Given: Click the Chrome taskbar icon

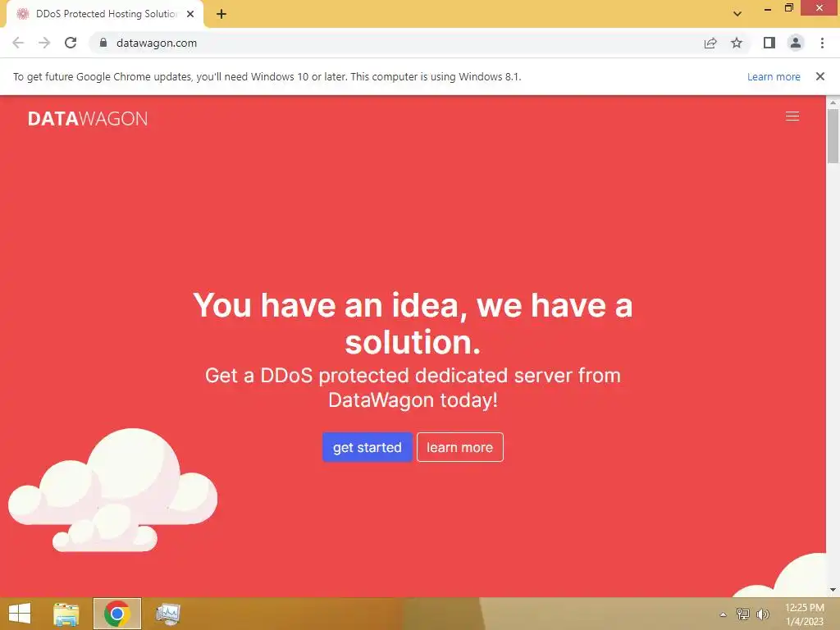Looking at the screenshot, I should 116,614.
